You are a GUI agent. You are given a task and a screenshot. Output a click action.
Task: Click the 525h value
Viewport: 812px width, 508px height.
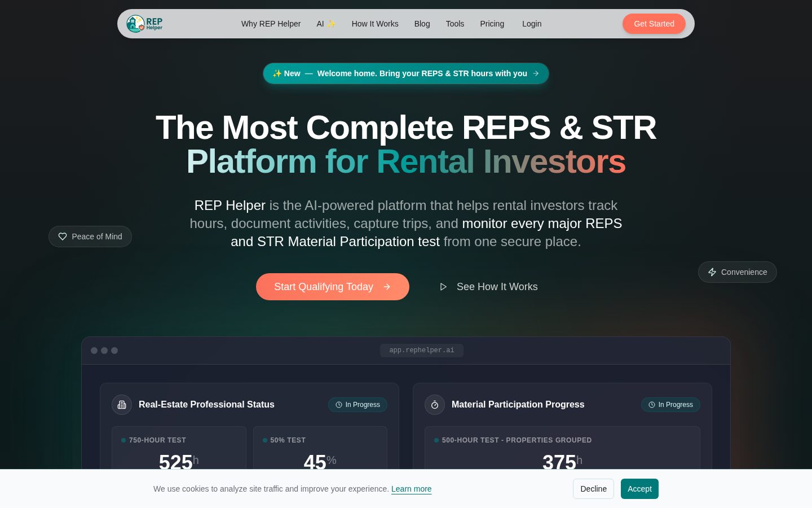coord(179,462)
